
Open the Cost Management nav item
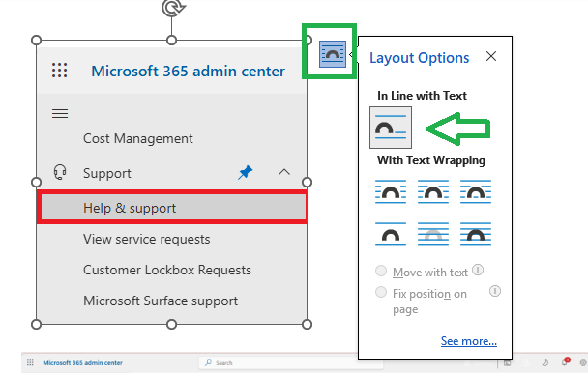pos(138,139)
